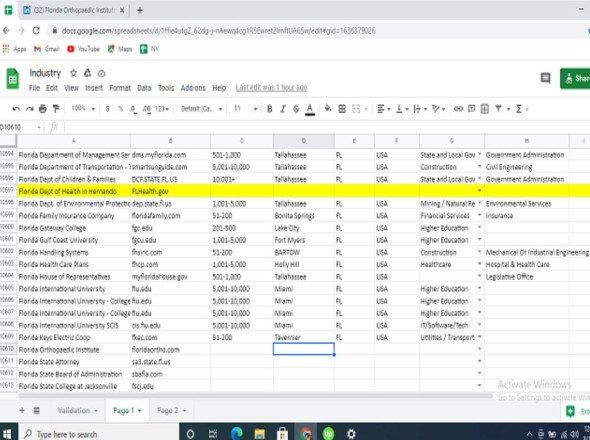The width and height of the screenshot is (590, 440).
Task: Open File Explorer from taskbar
Action: tap(259, 433)
